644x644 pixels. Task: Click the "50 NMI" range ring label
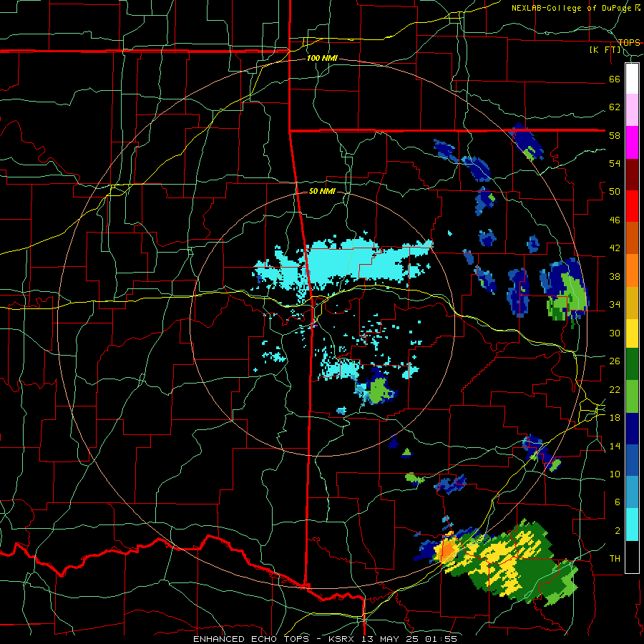coord(322,191)
